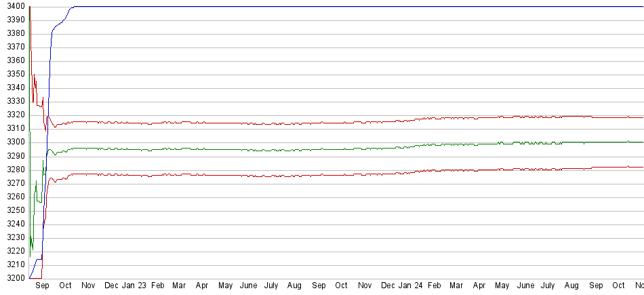Select the first June label on the time axis
This screenshot has height=295, width=644.
click(248, 286)
